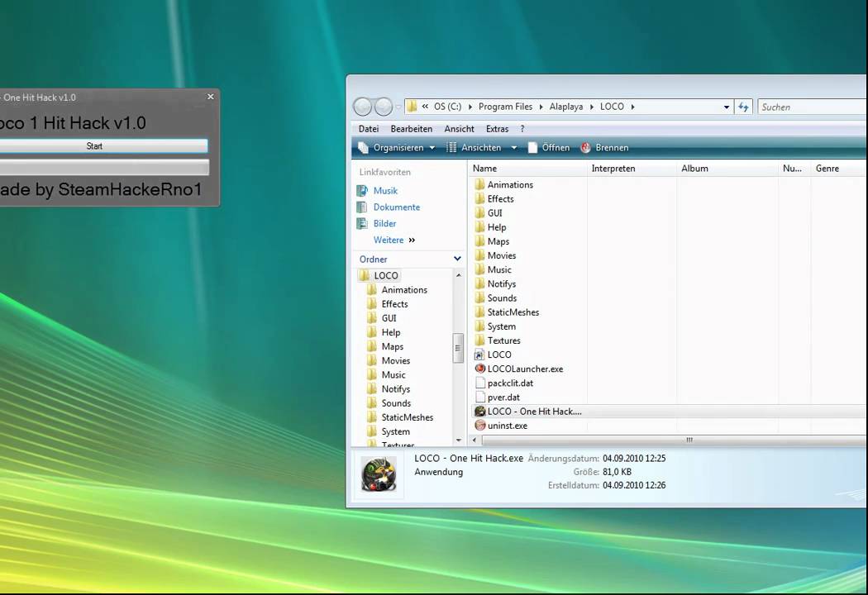Expand the arrow after LOCO in path
This screenshot has width=868, height=595.
[632, 107]
